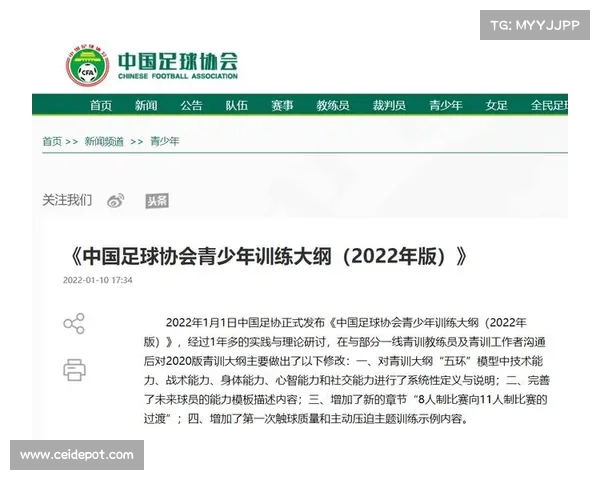This screenshot has width=600, height=480.
Task: Go to the 女足 section
Action: [x=497, y=105]
